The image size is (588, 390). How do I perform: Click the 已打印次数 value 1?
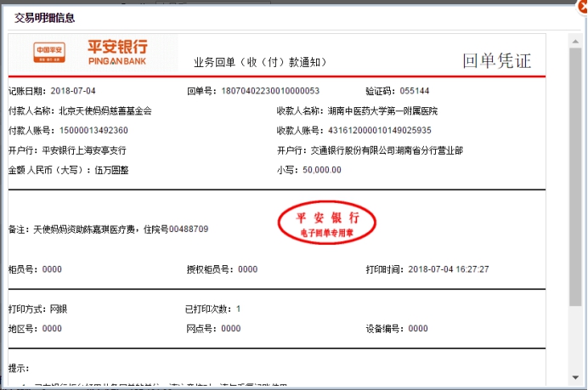238,309
